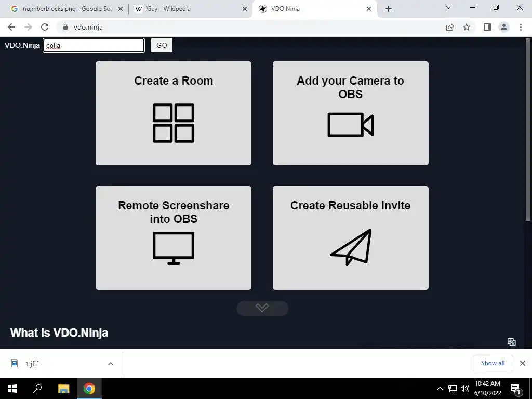Click the Show all downloads button
Image resolution: width=532 pixels, height=399 pixels.
click(x=493, y=363)
